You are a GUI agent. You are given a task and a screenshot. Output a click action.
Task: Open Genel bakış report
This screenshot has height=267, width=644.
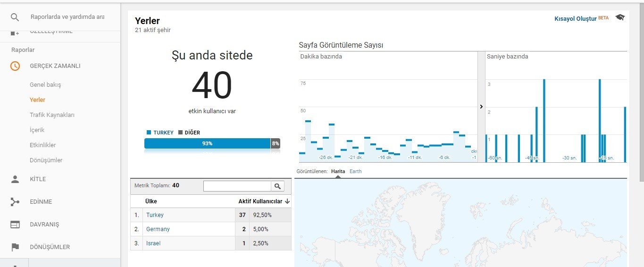pos(45,85)
